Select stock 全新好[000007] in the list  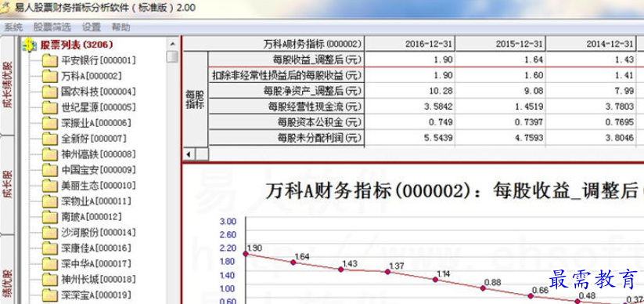coord(94,139)
